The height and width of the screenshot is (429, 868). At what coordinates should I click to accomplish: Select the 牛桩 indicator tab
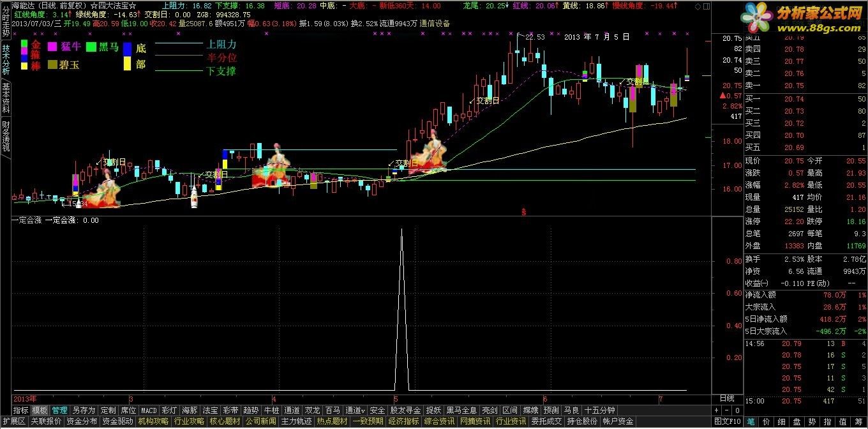pyautogui.click(x=271, y=410)
